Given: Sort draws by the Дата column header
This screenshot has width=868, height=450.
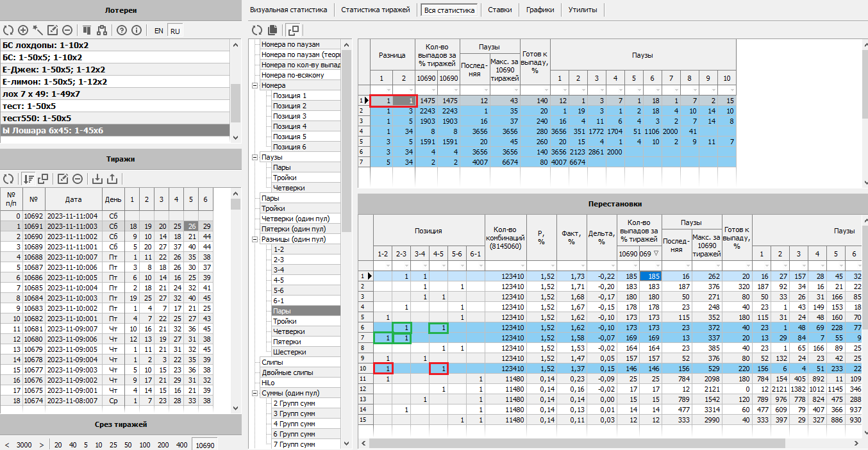Looking at the screenshot, I should point(73,199).
